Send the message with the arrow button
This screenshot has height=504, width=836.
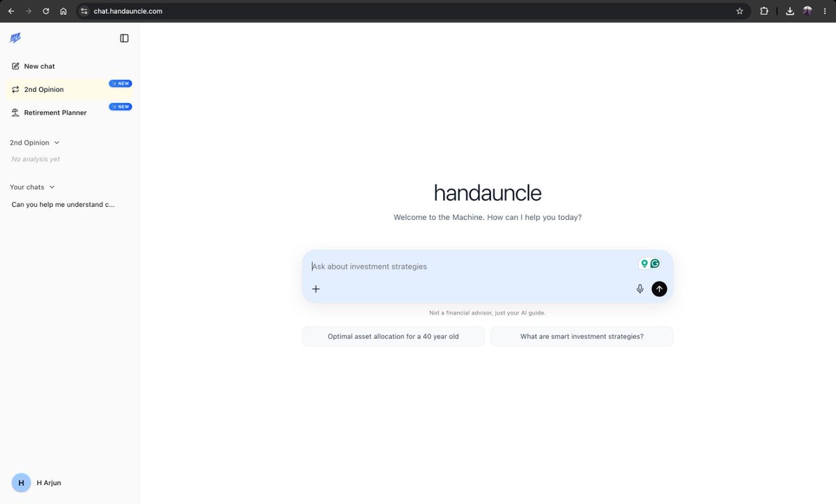659,289
